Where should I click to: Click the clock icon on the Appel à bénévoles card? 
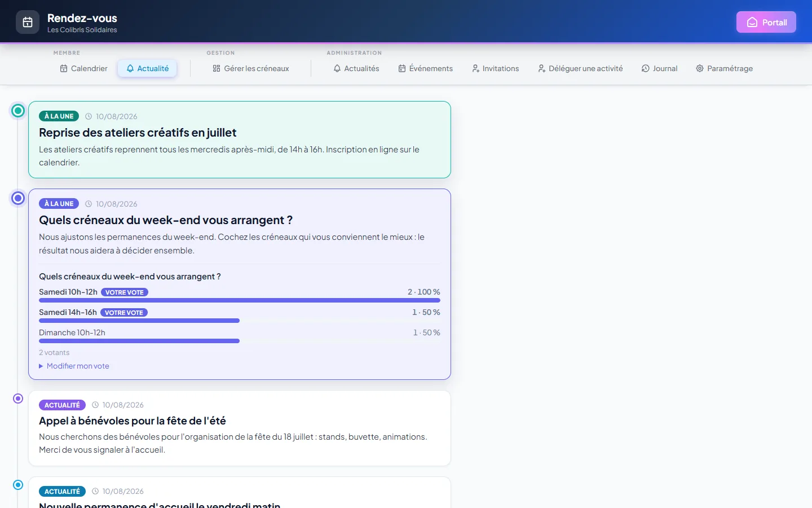(x=95, y=405)
